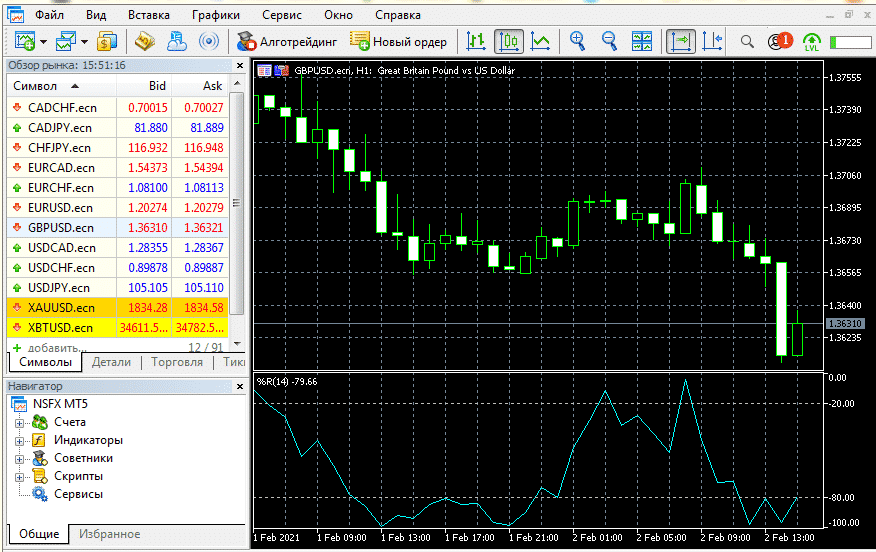Screen dimensions: 876x552
Task: Enable Algo Trading (Алготрейдинг)
Action: [x=287, y=41]
